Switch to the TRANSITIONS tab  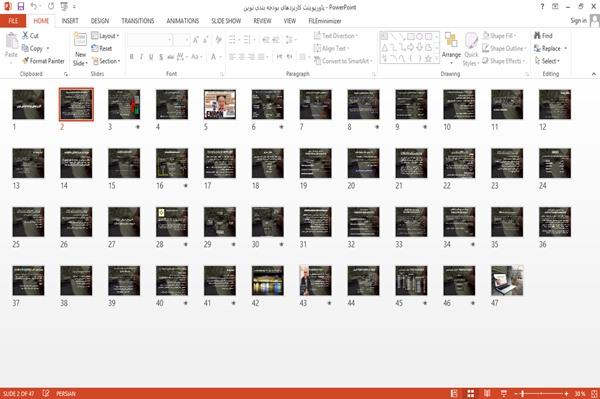click(x=138, y=21)
